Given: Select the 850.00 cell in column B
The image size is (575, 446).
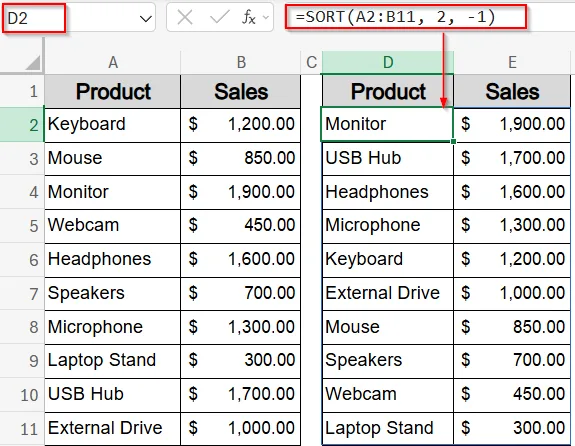Looking at the screenshot, I should click(x=241, y=159).
